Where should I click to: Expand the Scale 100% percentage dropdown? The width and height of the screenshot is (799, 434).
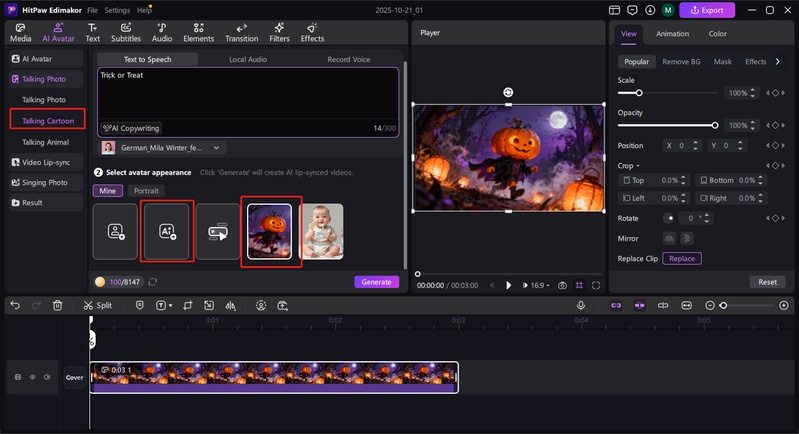[751, 93]
